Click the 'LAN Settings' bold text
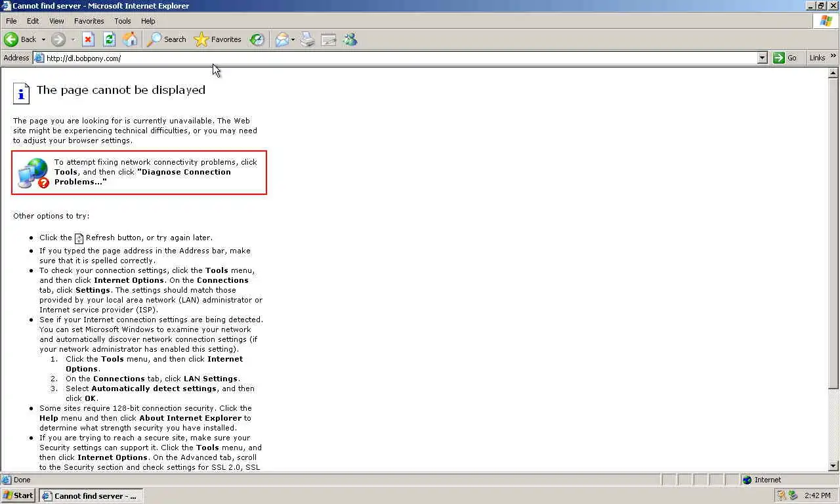 211,379
